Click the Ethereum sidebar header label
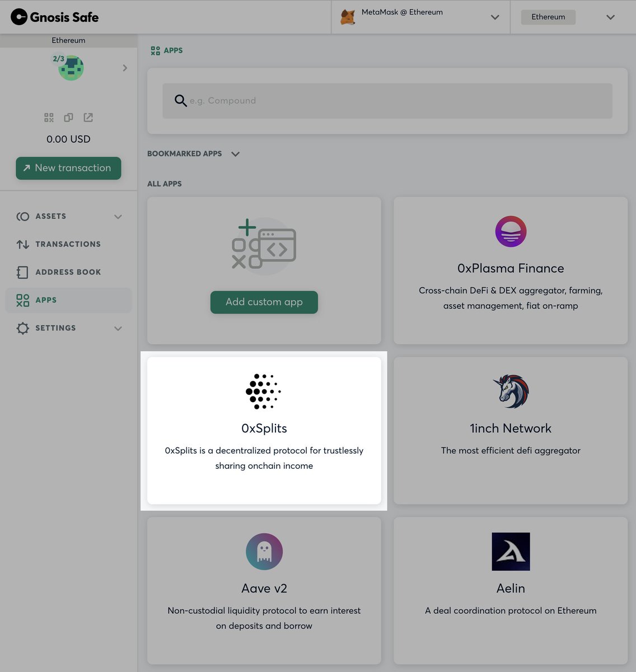636x672 pixels. [x=68, y=40]
